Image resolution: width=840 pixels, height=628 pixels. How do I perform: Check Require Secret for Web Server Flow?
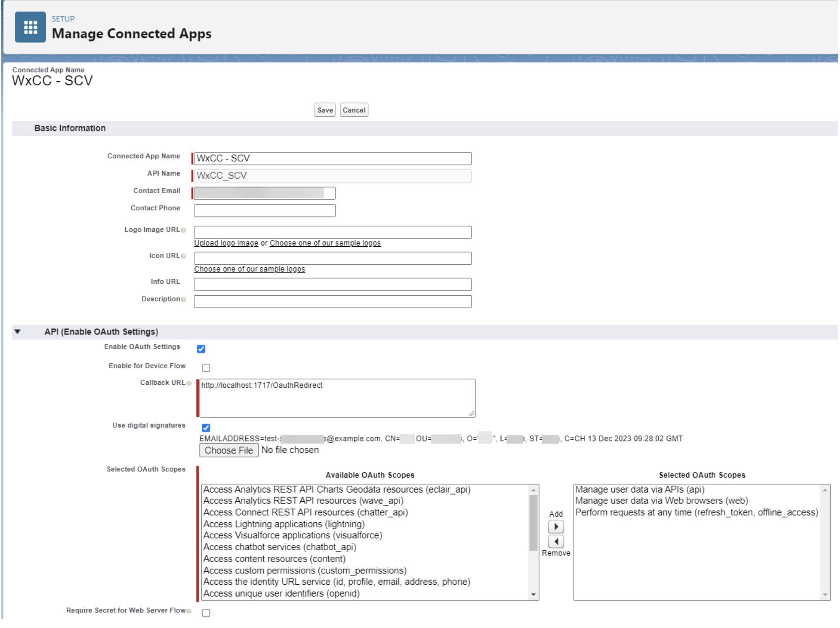tap(207, 614)
